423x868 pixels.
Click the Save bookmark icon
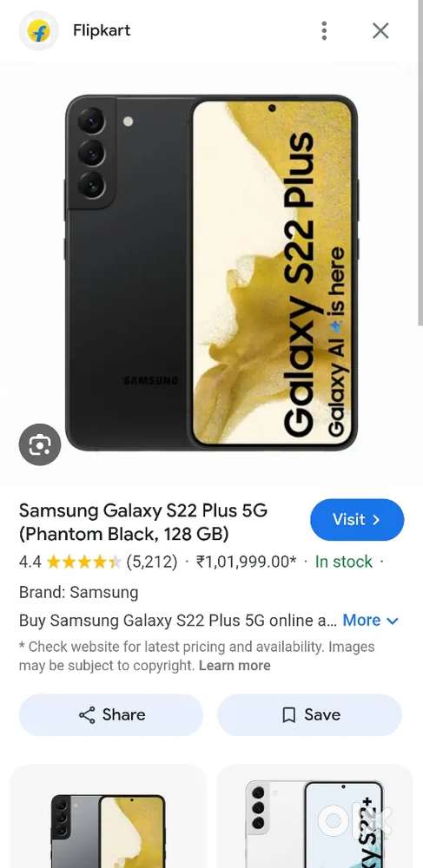pyautogui.click(x=288, y=715)
